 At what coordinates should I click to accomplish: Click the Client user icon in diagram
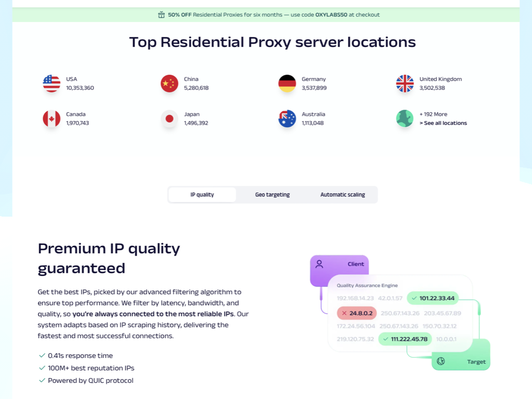pos(320,264)
